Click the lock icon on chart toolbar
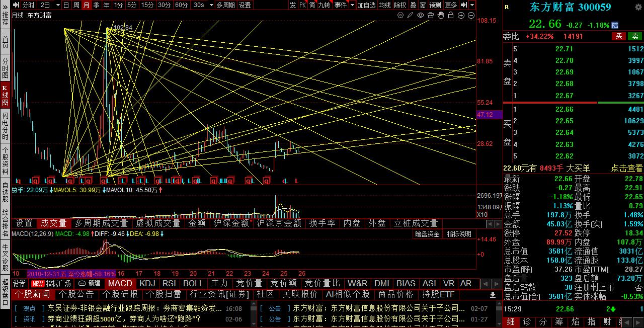Image resolution: width=644 pixels, height=328 pixels. (451, 15)
